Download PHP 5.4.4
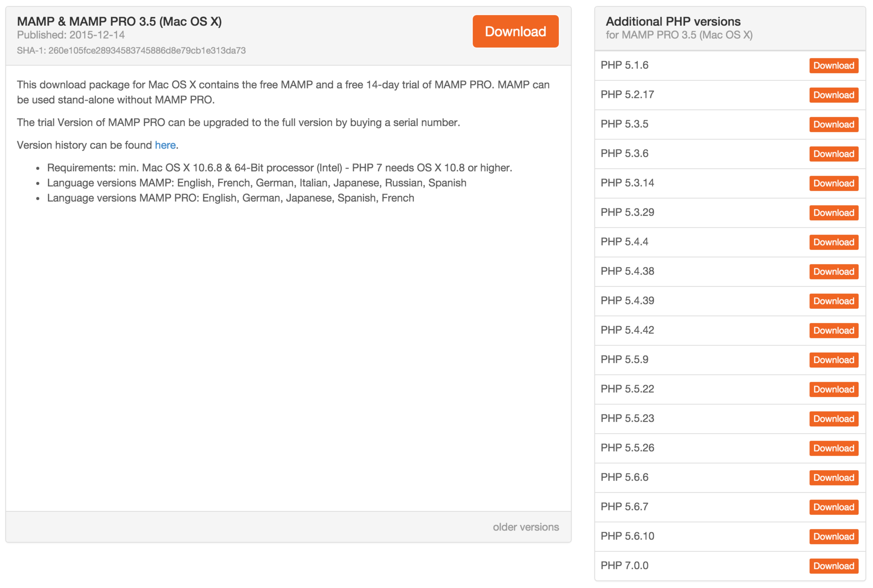The height and width of the screenshot is (588, 873). (x=834, y=242)
